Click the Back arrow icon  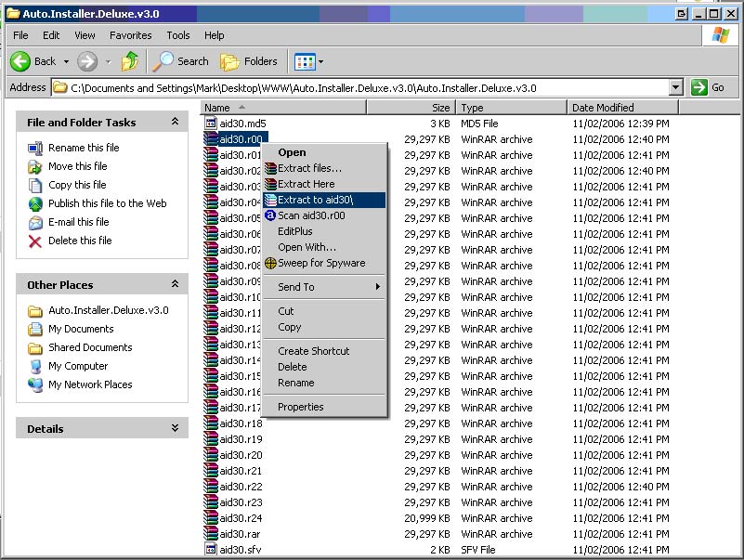click(20, 61)
